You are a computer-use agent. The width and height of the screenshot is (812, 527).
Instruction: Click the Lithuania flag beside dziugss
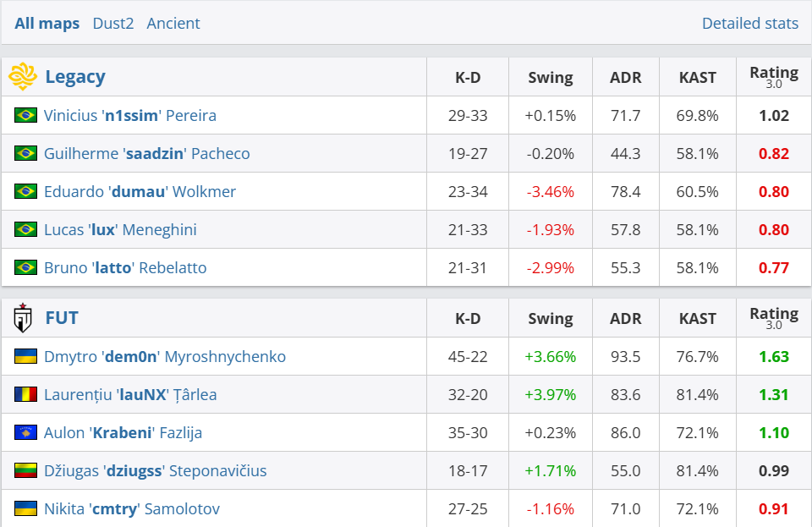pyautogui.click(x=25, y=470)
